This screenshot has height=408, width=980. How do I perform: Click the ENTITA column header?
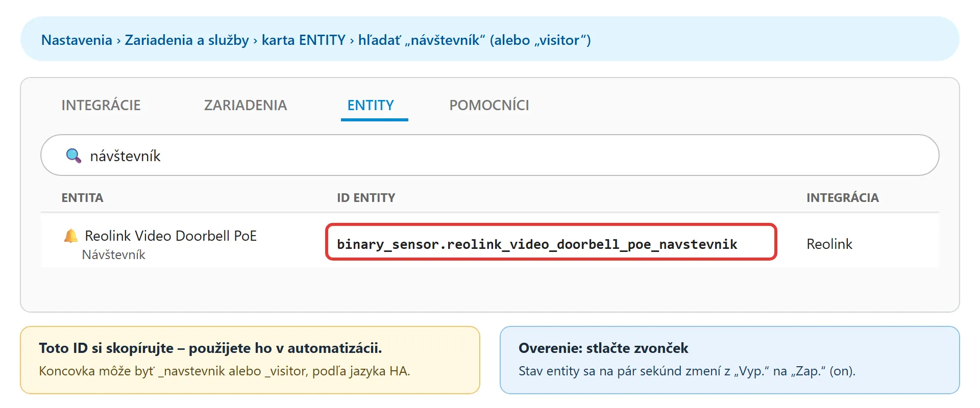[x=82, y=198]
